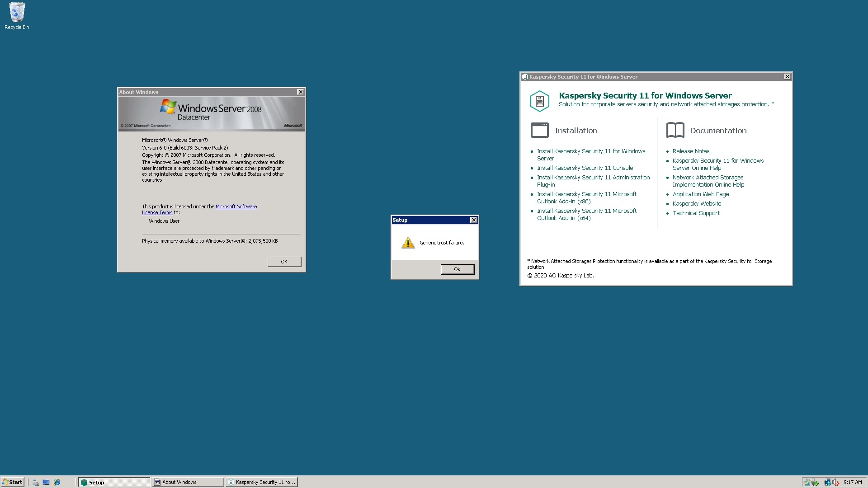Viewport: 868px width, 488px height.
Task: Click the warning icon in Setup dialog
Action: pyautogui.click(x=408, y=243)
